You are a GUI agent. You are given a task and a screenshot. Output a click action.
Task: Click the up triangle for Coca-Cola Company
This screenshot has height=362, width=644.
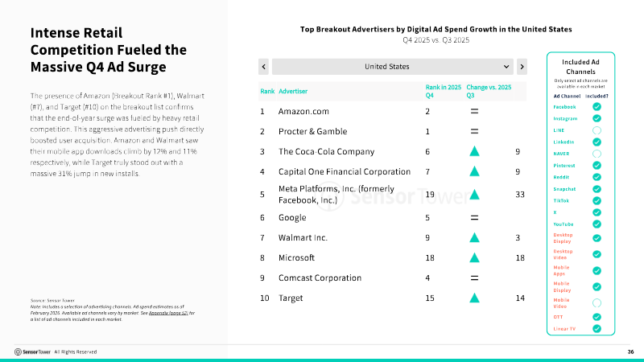point(474,151)
